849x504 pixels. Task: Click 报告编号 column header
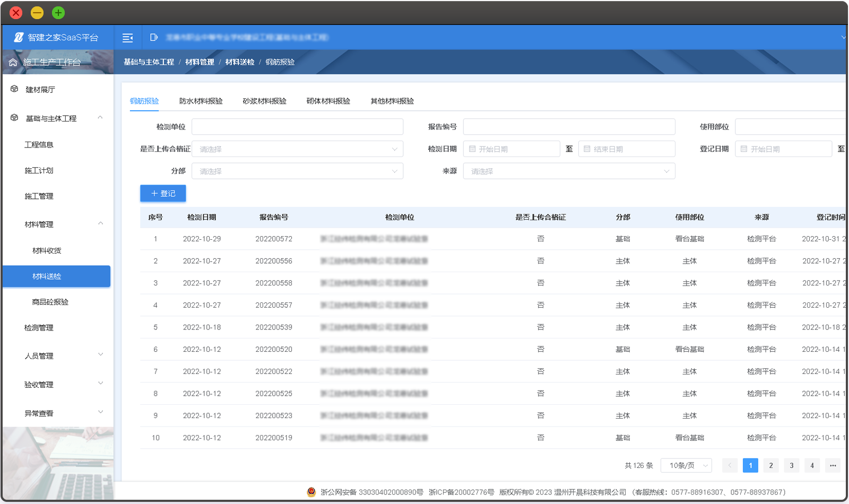point(274,218)
